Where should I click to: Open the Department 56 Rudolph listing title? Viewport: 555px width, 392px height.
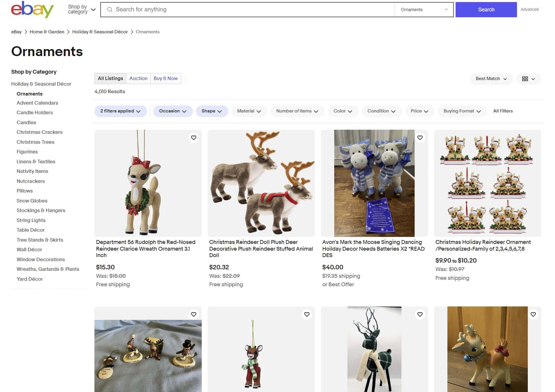click(146, 249)
